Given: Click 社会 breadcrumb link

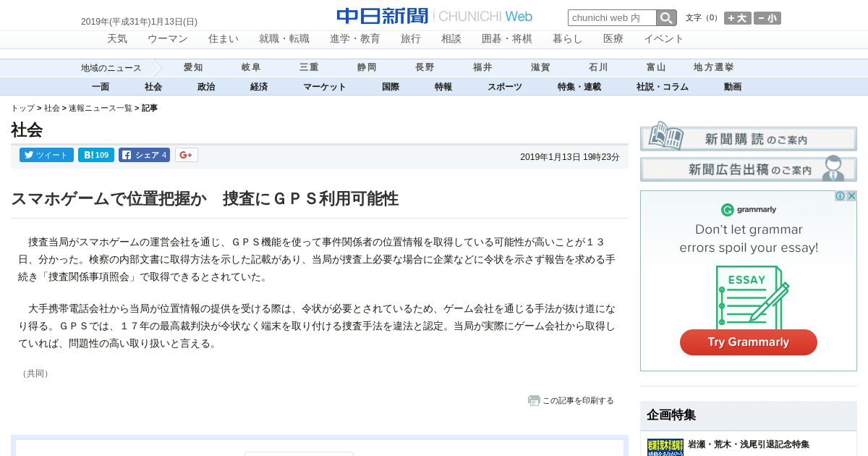Looking at the screenshot, I should [52, 108].
